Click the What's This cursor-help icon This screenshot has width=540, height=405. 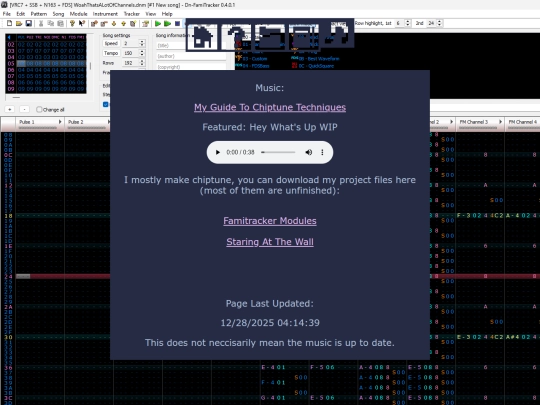point(82,23)
